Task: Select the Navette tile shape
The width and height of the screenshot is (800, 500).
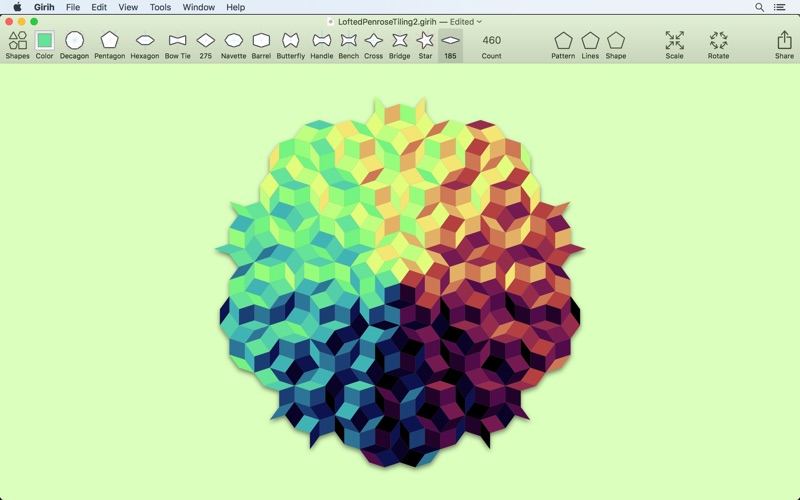Action: [x=233, y=41]
